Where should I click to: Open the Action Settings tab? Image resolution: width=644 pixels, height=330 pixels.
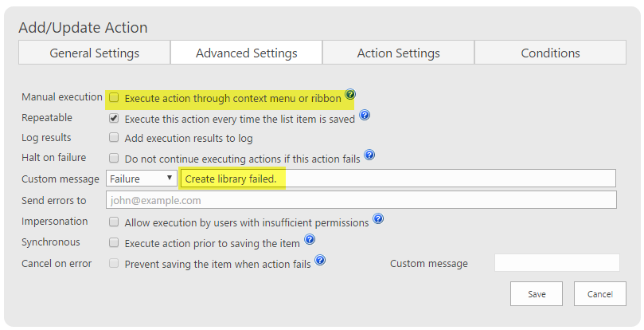coord(398,53)
